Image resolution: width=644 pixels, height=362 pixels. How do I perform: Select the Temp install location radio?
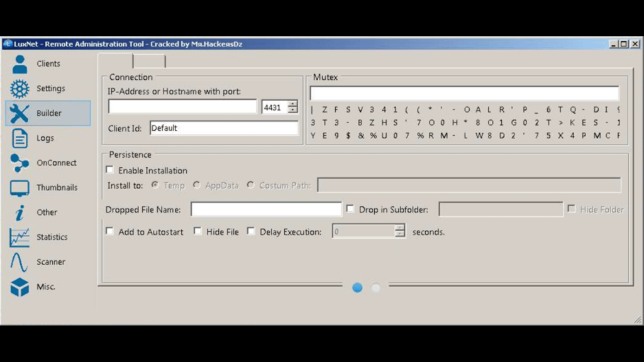pyautogui.click(x=155, y=185)
